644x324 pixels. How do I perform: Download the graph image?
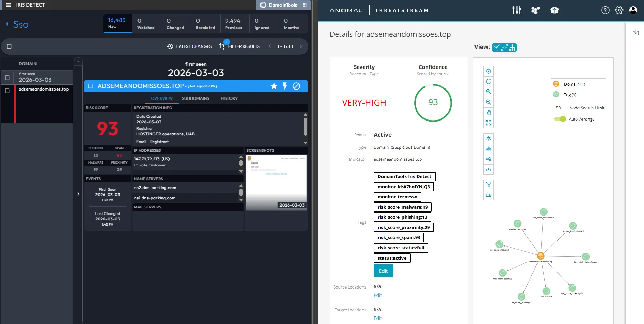coord(489,169)
